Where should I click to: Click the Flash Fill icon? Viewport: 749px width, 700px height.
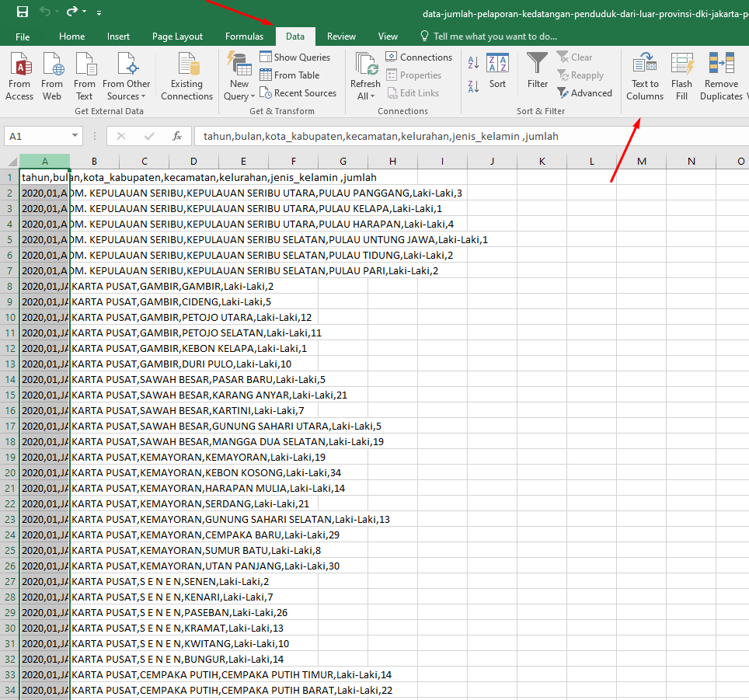click(681, 75)
